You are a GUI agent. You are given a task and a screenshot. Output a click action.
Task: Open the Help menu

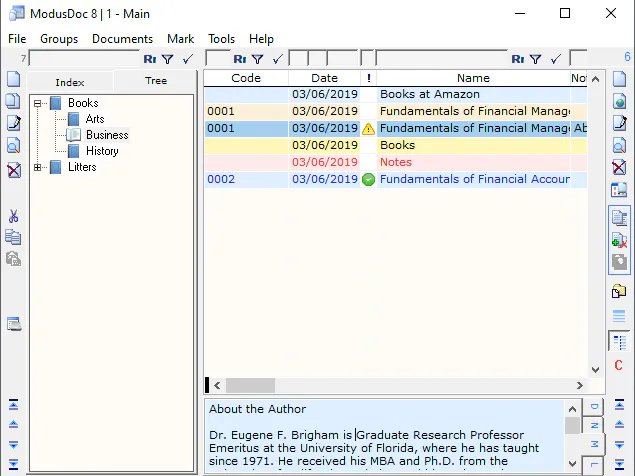261,39
